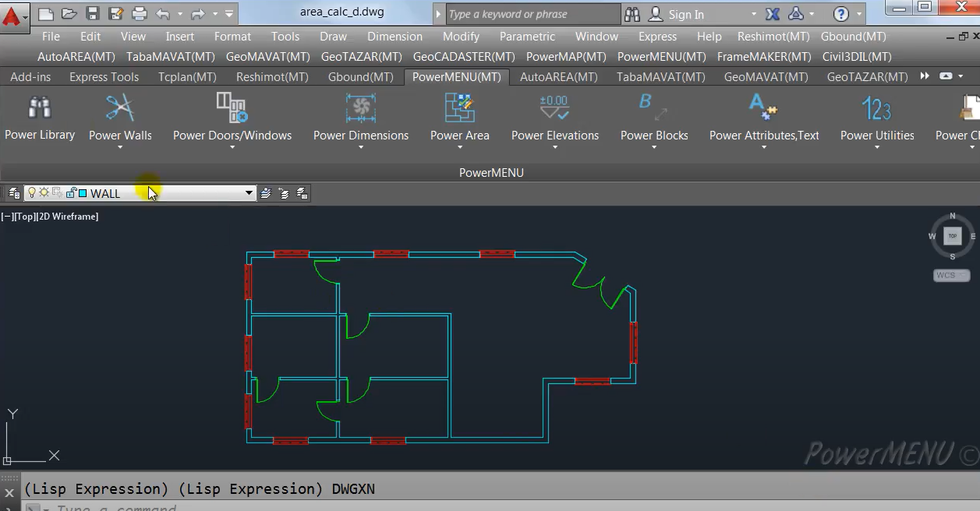Viewport: 980px width, 511px height.
Task: Toggle WALL layer on/off lightbulb
Action: [x=32, y=193]
